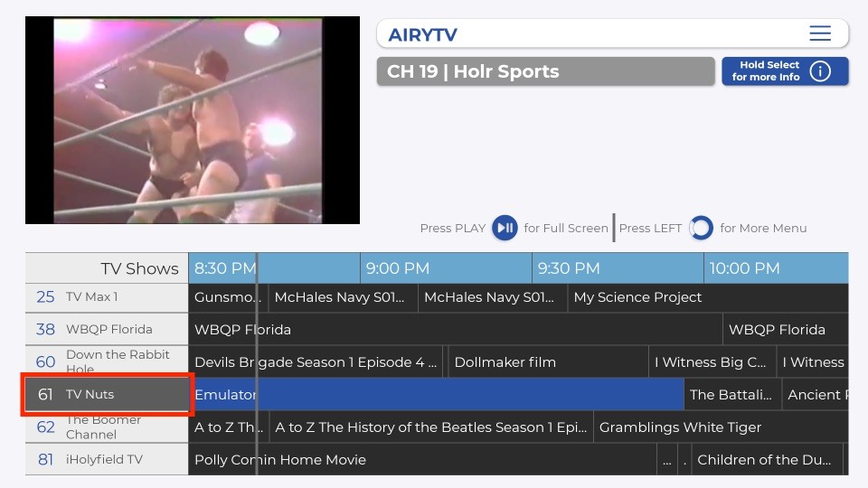Select the highlighted Emulator program
The width and height of the screenshot is (868, 488).
[436, 395]
